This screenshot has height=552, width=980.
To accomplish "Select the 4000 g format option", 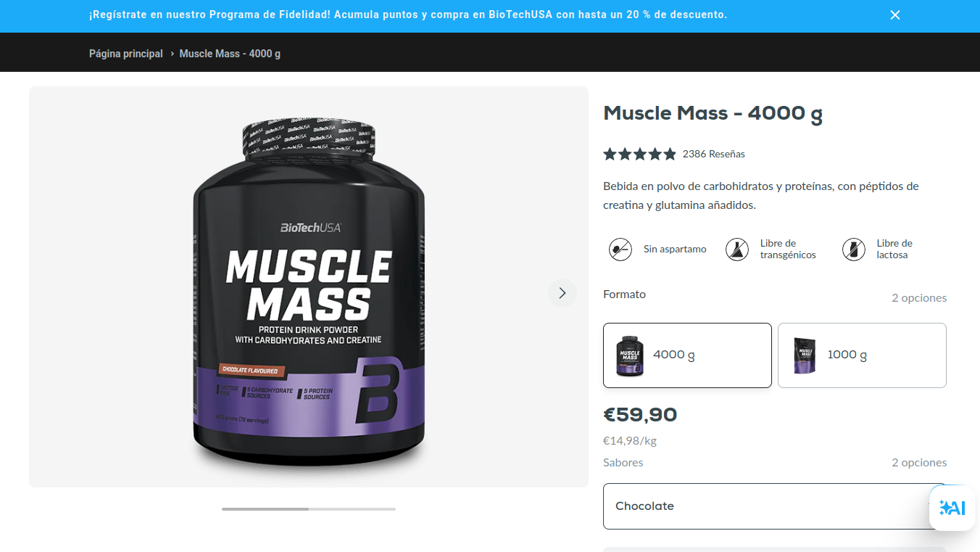I will tap(687, 355).
